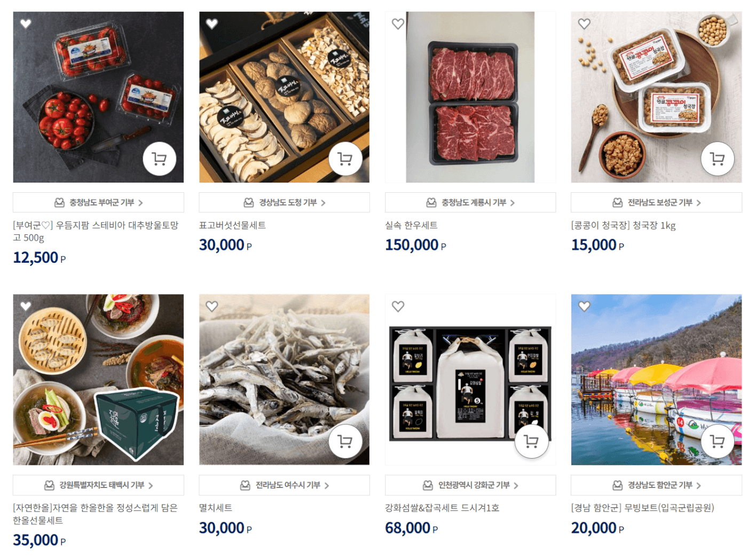View the 한우세트 beef product image

[470, 97]
